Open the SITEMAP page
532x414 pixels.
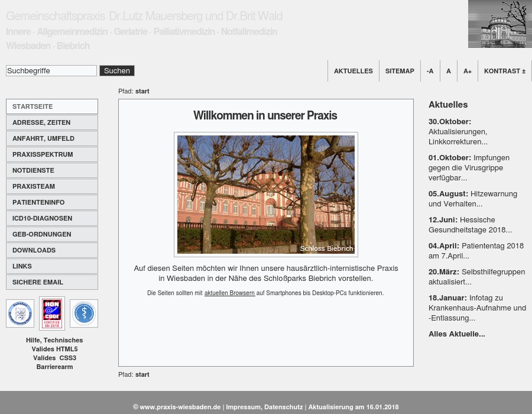[x=400, y=71]
